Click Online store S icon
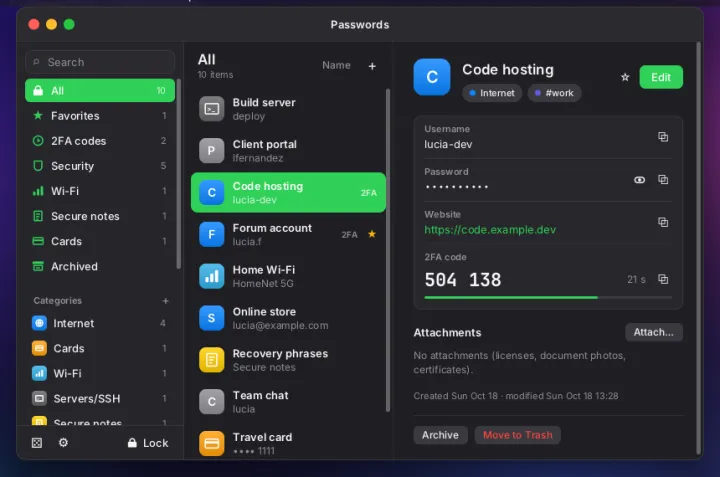The height and width of the screenshot is (477, 720). (x=212, y=318)
